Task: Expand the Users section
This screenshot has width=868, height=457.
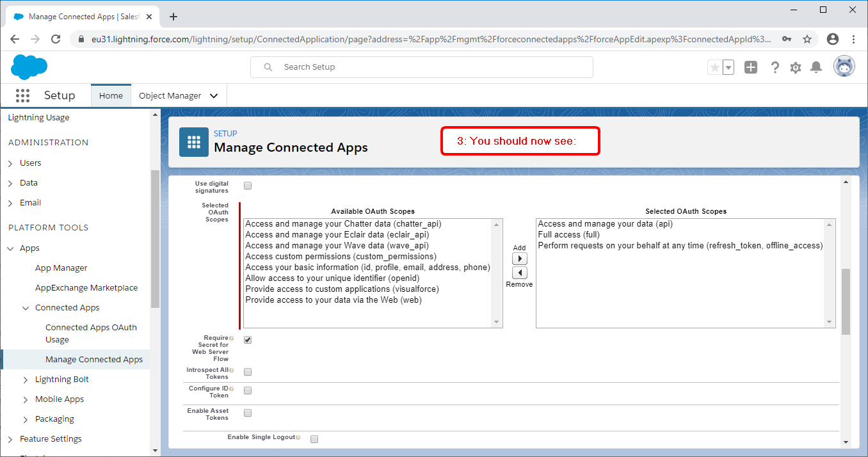Action: pyautogui.click(x=10, y=163)
